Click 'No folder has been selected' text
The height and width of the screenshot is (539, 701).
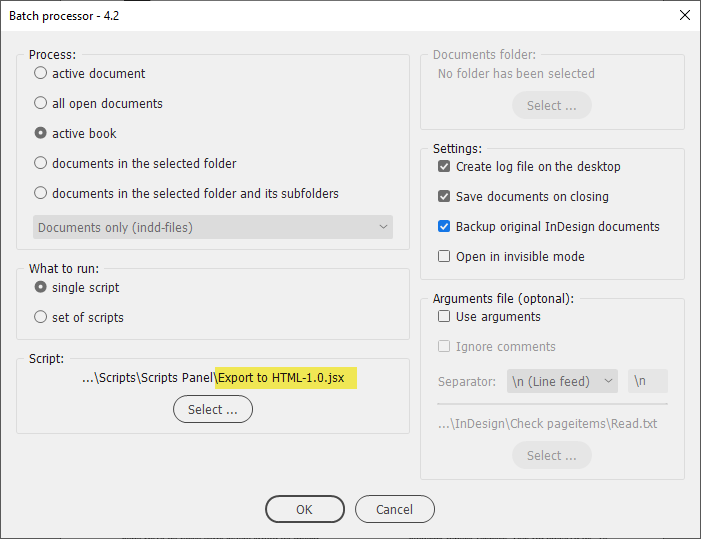tap(516, 73)
